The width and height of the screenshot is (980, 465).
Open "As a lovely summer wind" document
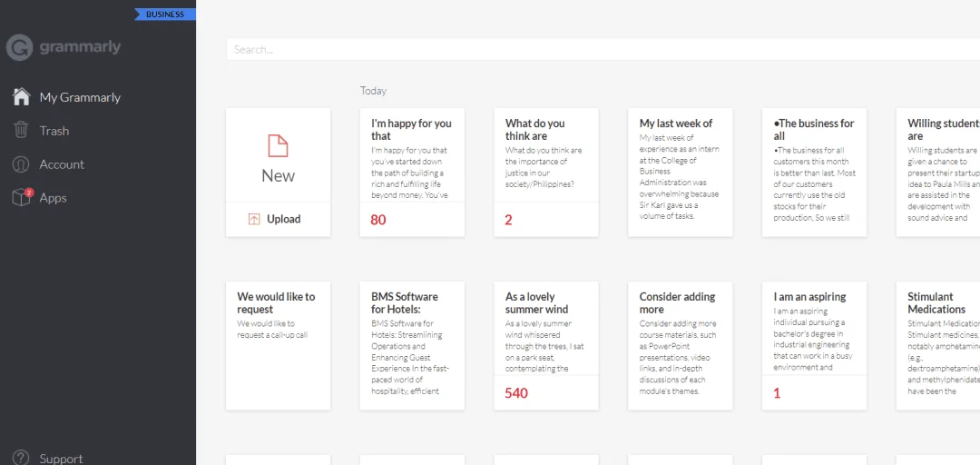click(x=546, y=345)
